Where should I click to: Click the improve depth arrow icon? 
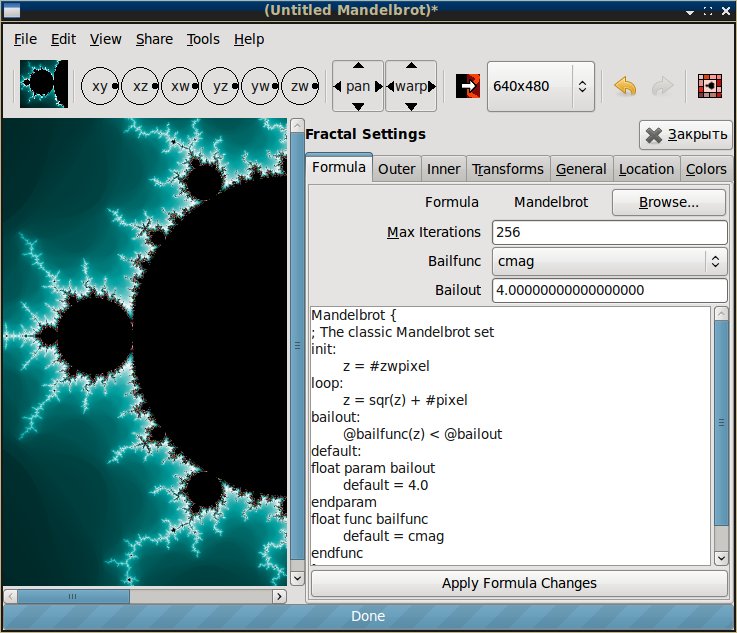[468, 86]
